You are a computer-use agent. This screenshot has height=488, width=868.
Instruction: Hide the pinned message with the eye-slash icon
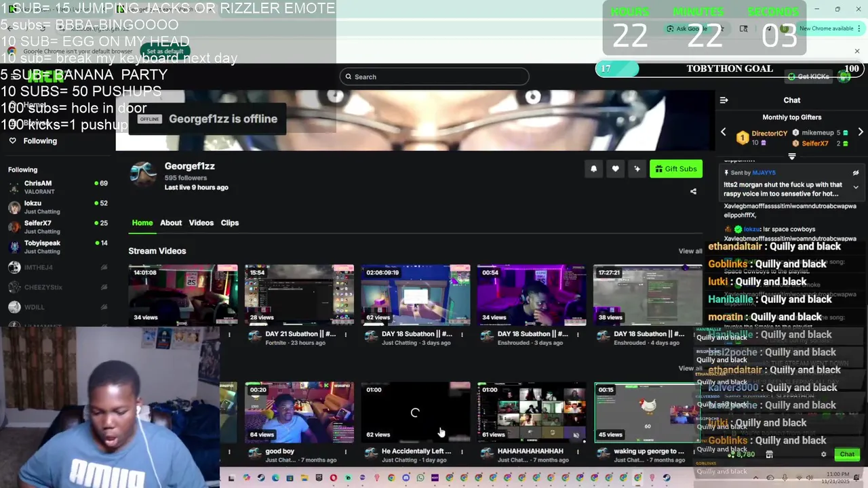(x=856, y=173)
